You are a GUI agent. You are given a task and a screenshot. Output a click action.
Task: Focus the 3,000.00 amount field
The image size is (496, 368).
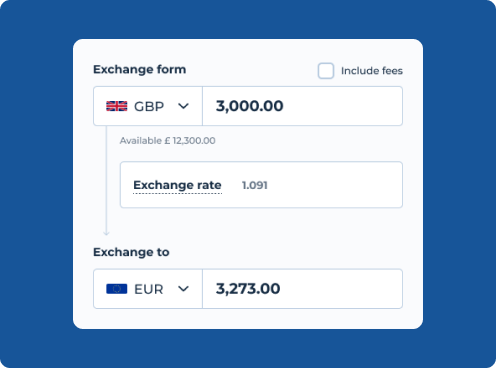point(302,106)
